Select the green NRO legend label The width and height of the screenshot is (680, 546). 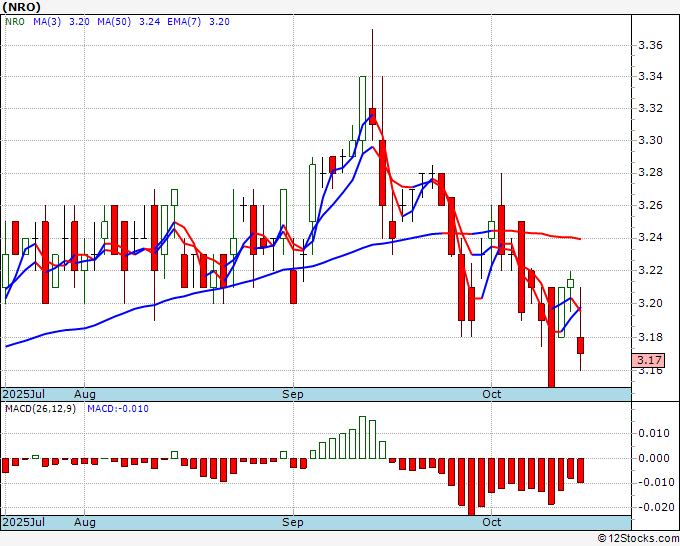[x=15, y=22]
